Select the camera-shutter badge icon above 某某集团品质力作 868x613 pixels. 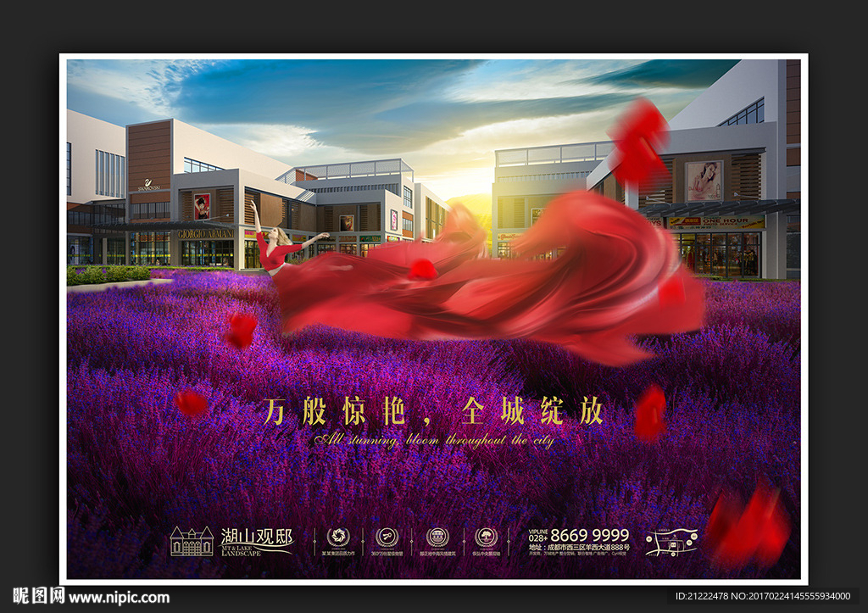(x=337, y=536)
